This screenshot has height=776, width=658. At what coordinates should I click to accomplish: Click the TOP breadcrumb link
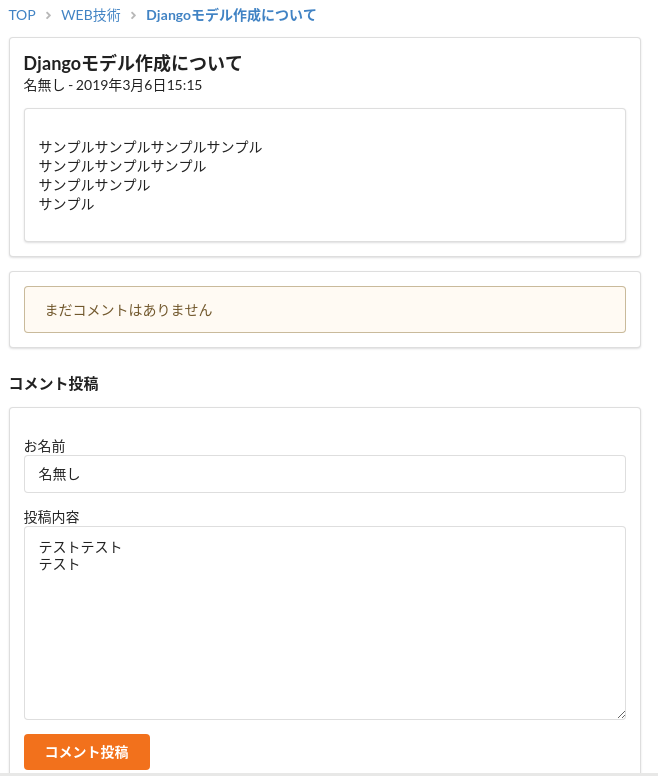point(22,15)
